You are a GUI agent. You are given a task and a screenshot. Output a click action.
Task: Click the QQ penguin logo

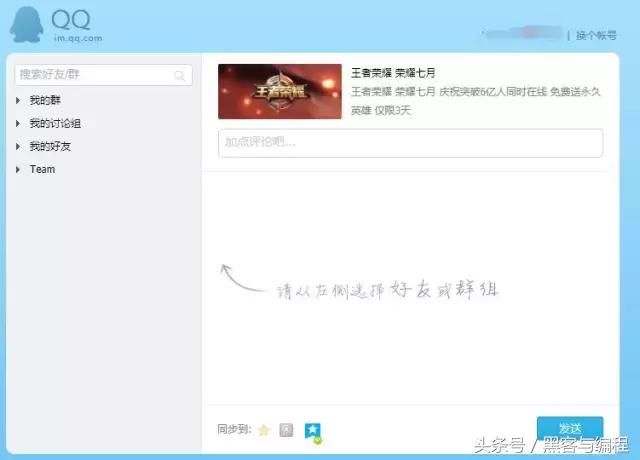pos(27,24)
